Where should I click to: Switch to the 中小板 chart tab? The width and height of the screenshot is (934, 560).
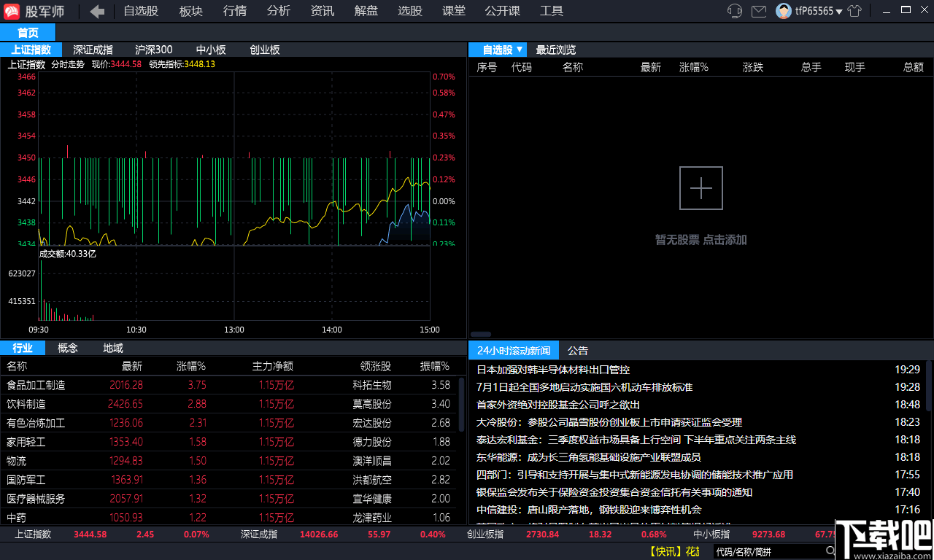pyautogui.click(x=211, y=50)
